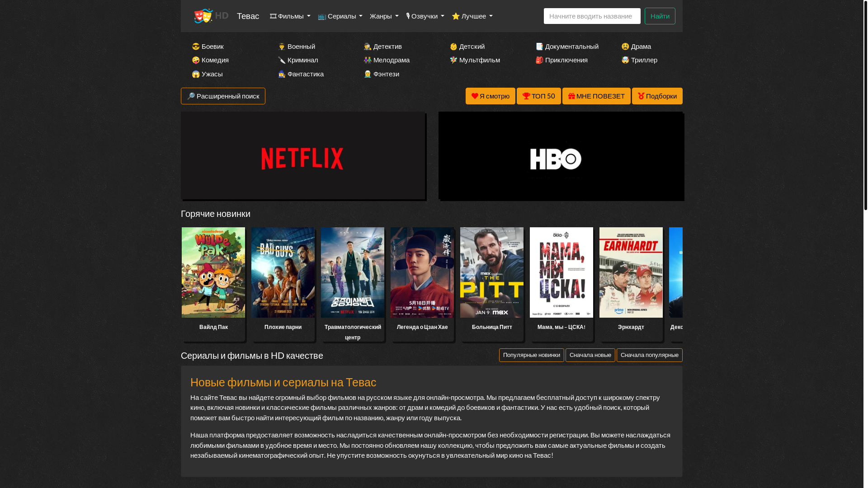Open the Фантастика genre

pos(301,74)
